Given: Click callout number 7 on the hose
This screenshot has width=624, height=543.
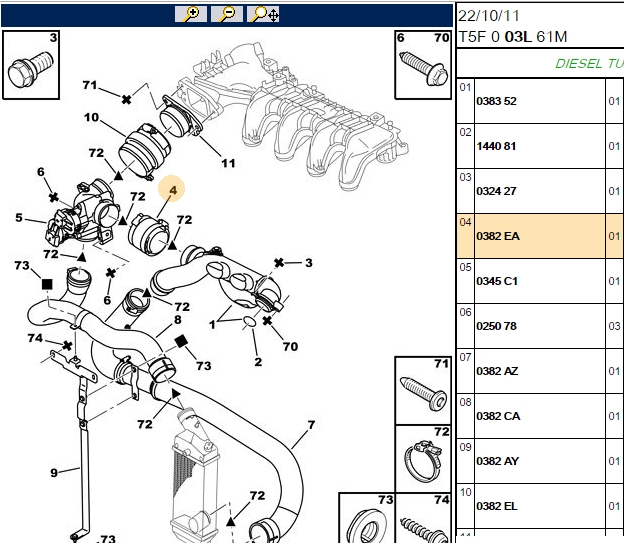Looking at the screenshot, I should (311, 425).
